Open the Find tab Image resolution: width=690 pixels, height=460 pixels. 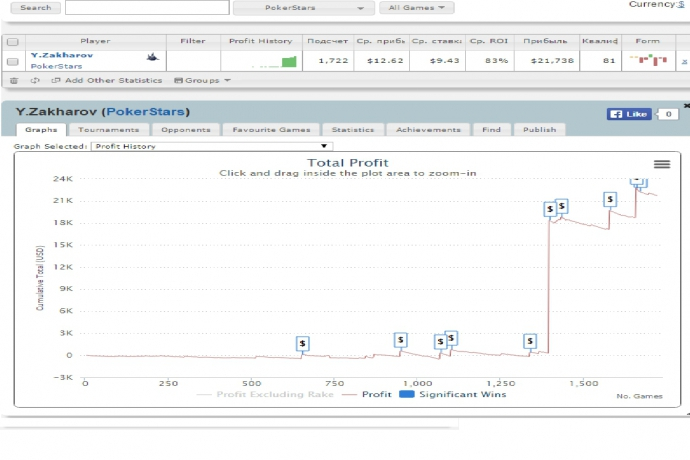tap(492, 130)
